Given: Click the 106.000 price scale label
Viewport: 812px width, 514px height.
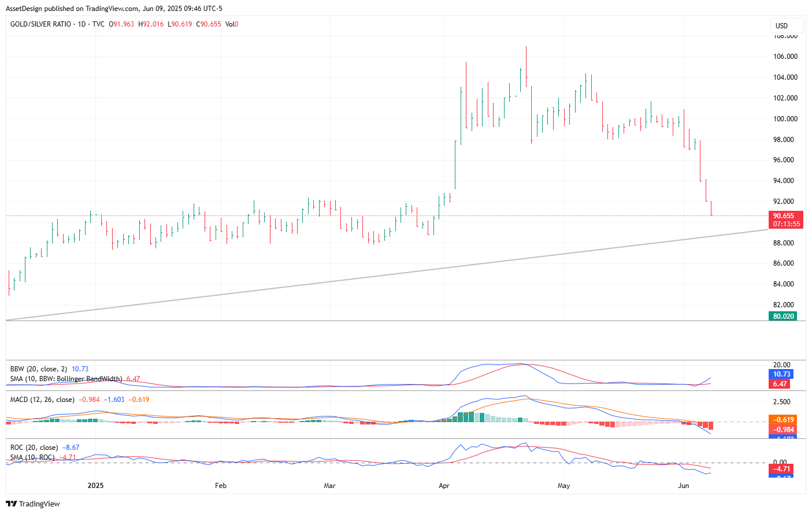Looking at the screenshot, I should point(785,57).
